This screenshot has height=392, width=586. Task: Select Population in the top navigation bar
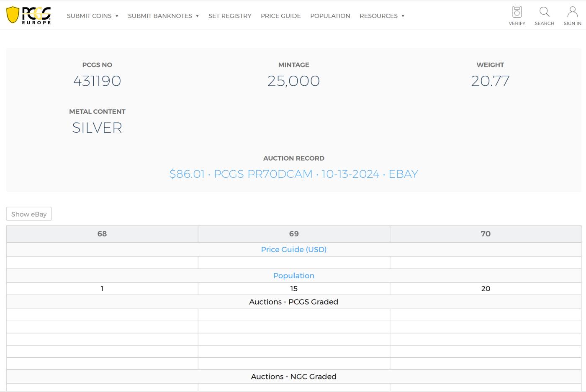tap(330, 16)
